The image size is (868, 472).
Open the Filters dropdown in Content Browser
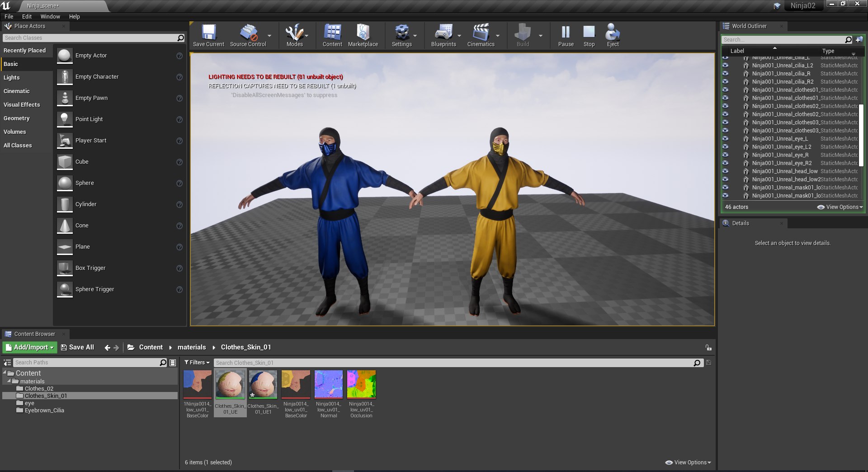pyautogui.click(x=197, y=363)
